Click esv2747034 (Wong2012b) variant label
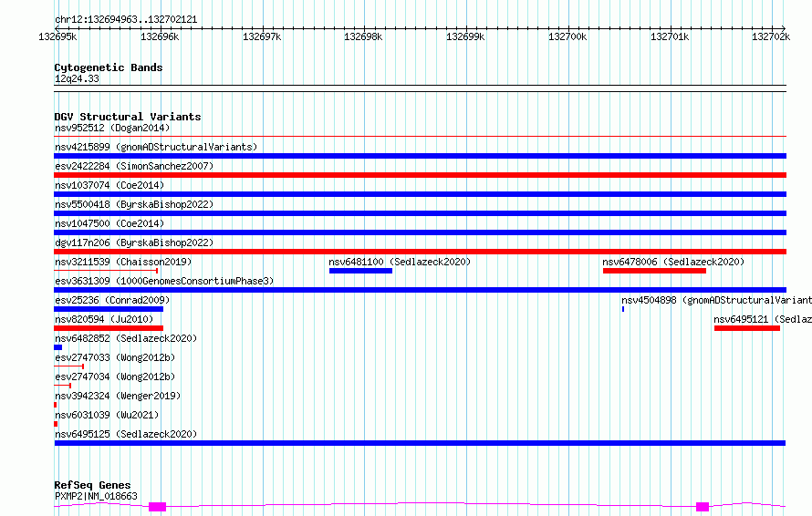The image size is (812, 516). (115, 377)
